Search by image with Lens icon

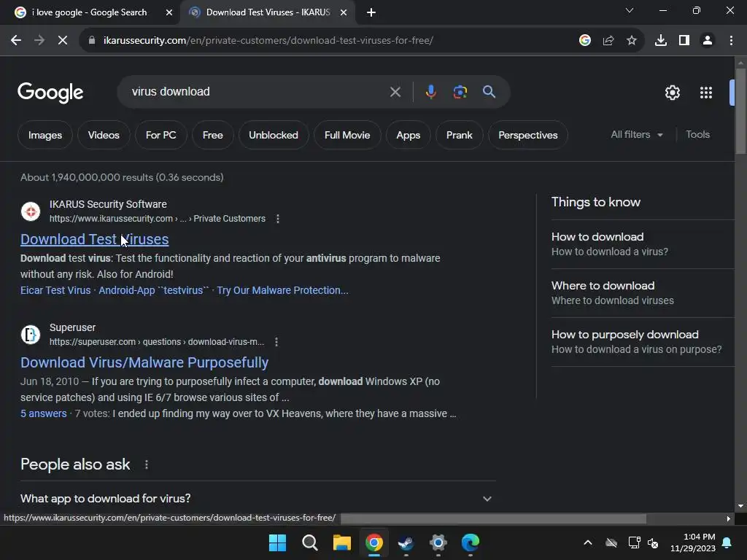(460, 91)
